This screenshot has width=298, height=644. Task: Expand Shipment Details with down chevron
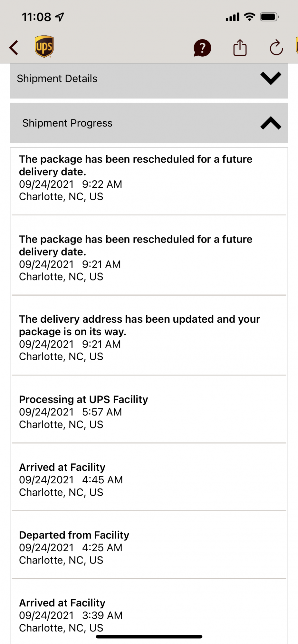271,78
